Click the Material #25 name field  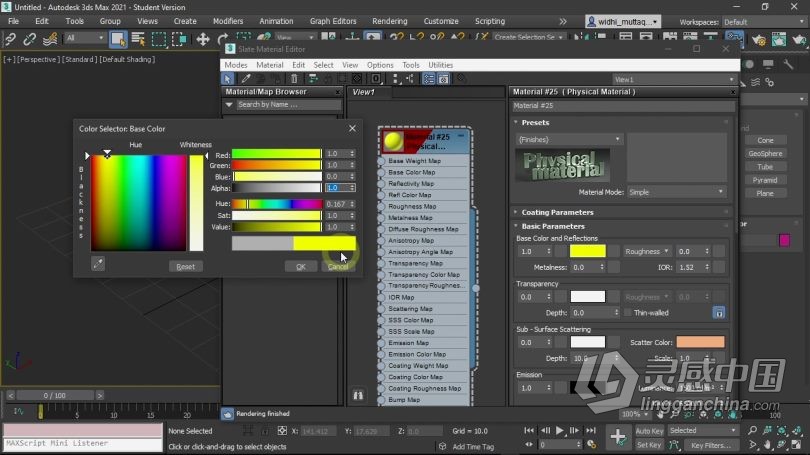click(x=623, y=105)
